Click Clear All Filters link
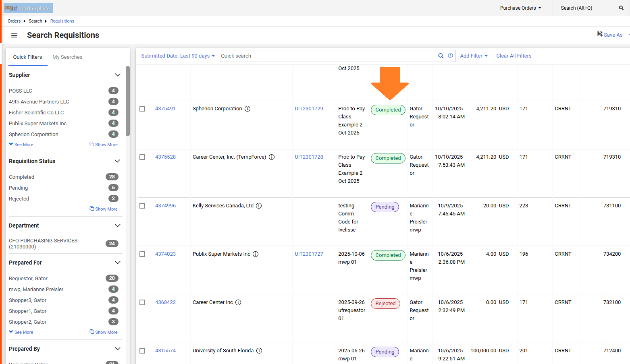The height and width of the screenshot is (364, 630). click(x=514, y=56)
